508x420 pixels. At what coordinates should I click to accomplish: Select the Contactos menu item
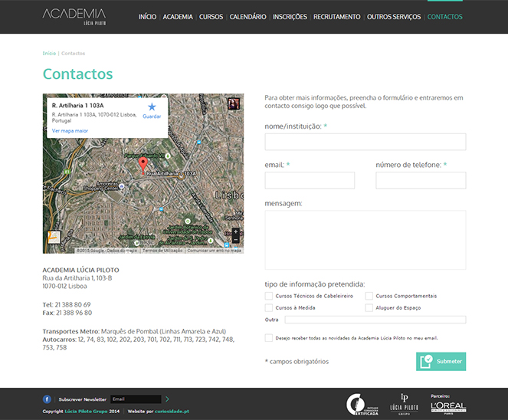[445, 17]
